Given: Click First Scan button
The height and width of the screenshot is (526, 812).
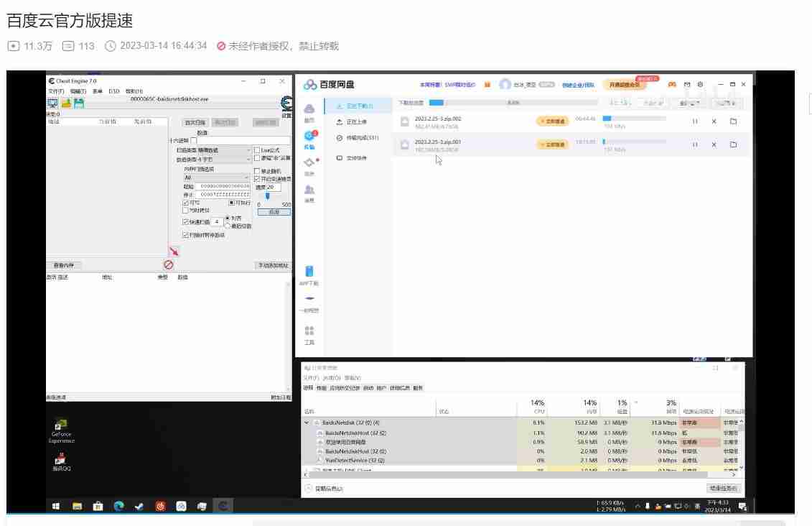Looking at the screenshot, I should (195, 123).
